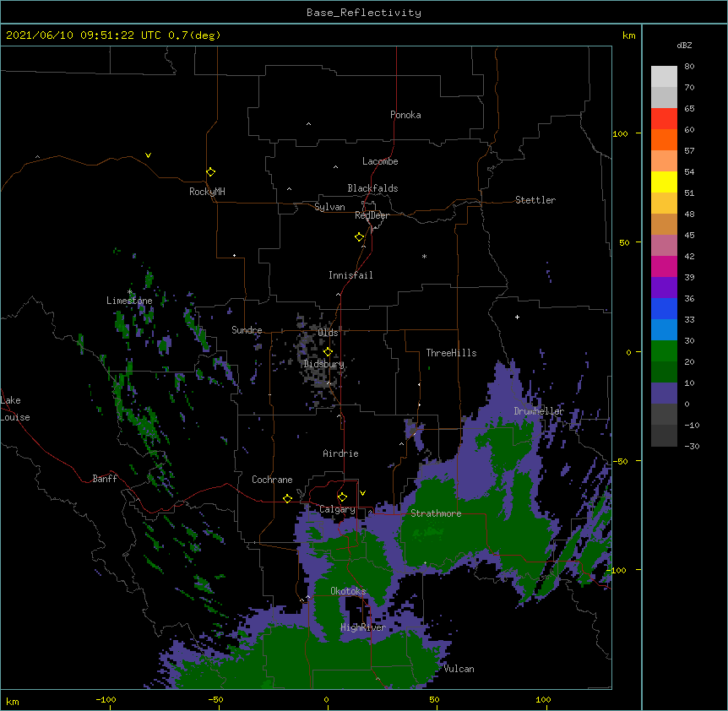Click the Innisfail city label
Image resolution: width=728 pixels, height=711 pixels.
[x=350, y=275]
